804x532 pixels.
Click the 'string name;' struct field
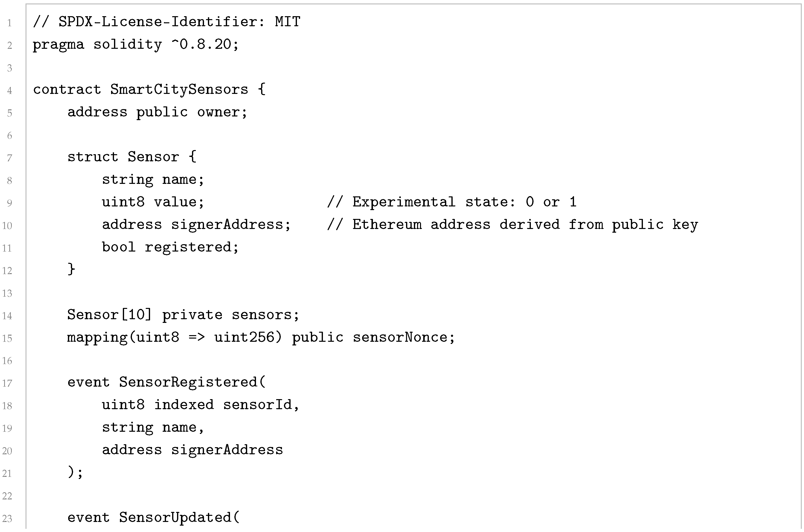(x=153, y=180)
